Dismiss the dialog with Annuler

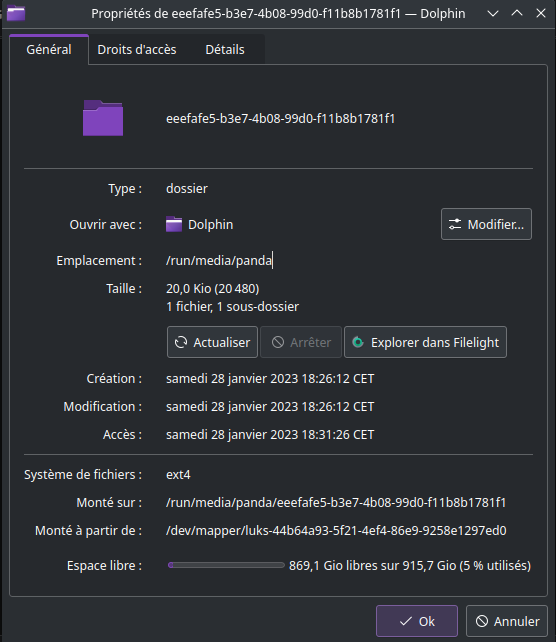pyautogui.click(x=507, y=621)
